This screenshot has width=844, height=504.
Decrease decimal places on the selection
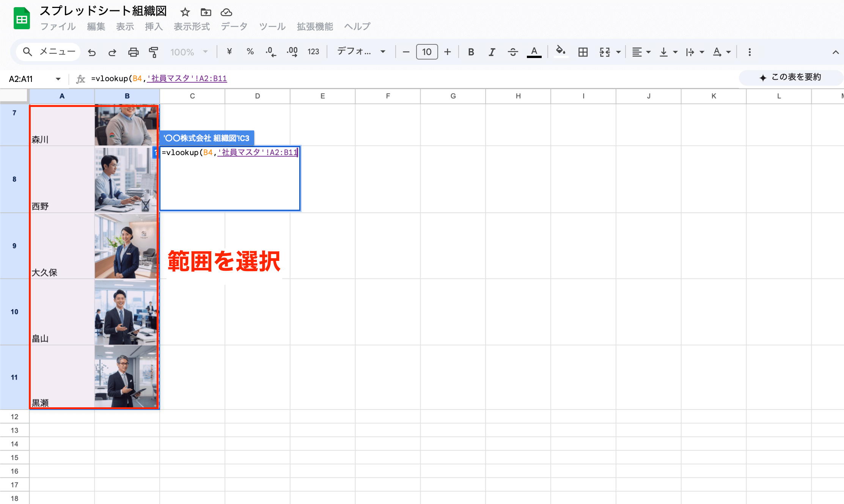[x=271, y=52]
